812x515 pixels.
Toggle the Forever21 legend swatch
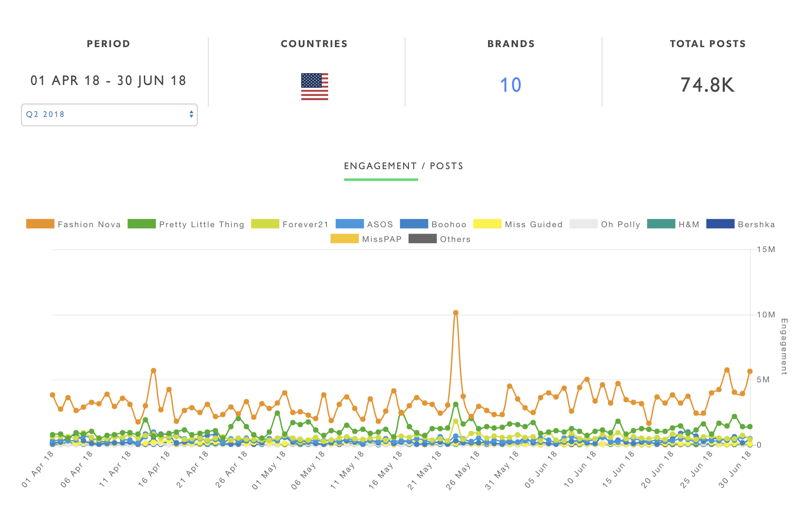click(265, 224)
